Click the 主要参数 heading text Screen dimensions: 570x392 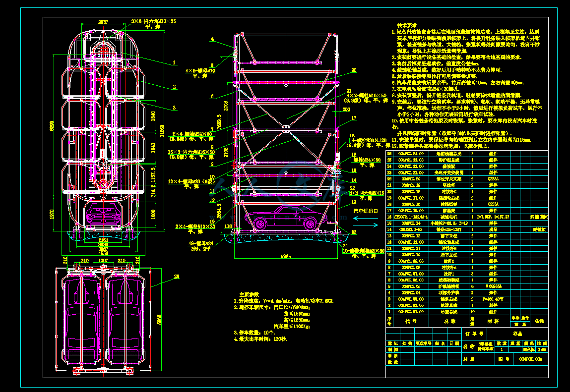pyautogui.click(x=249, y=294)
